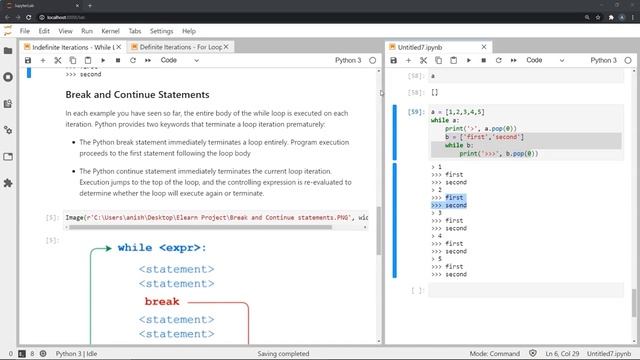Copy selected cell in left notebook
Viewport: 640px width, 360px height.
point(73,60)
